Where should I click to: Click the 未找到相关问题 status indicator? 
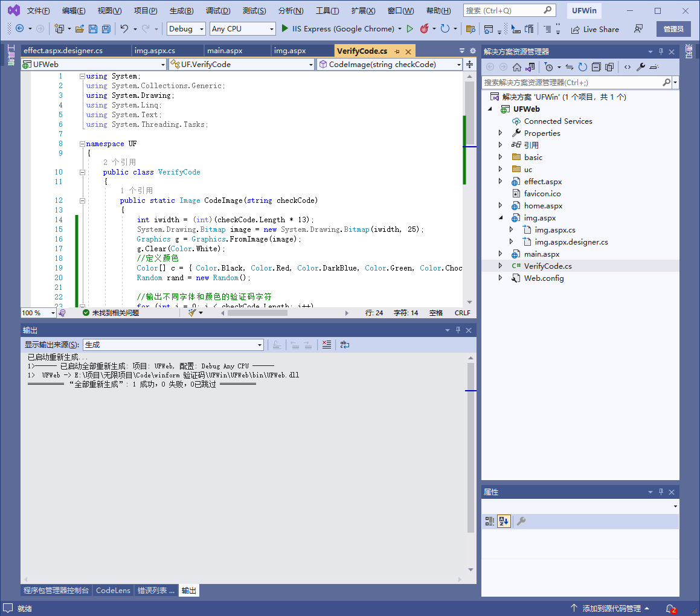tap(111, 313)
